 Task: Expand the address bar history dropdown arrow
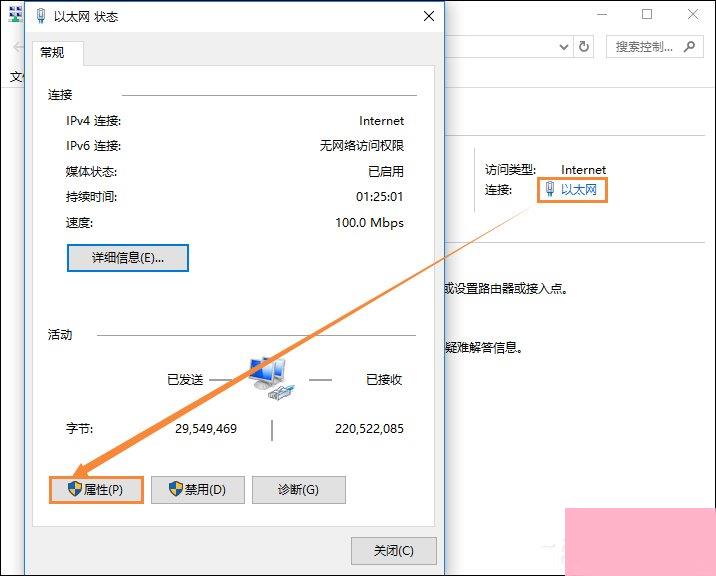564,47
